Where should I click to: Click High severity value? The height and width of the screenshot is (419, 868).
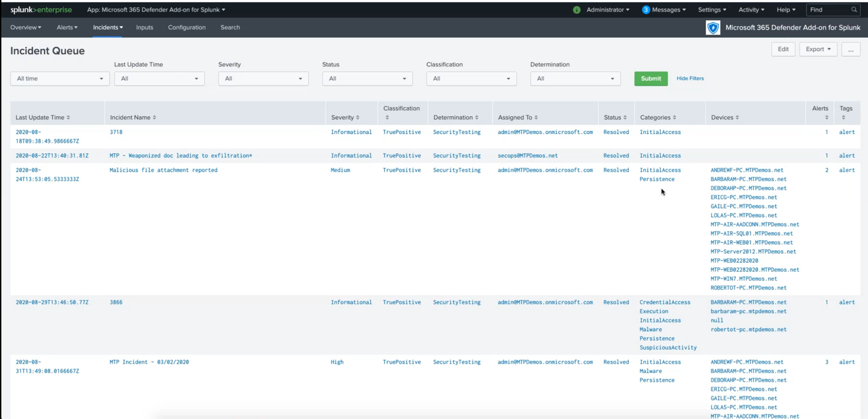click(337, 362)
